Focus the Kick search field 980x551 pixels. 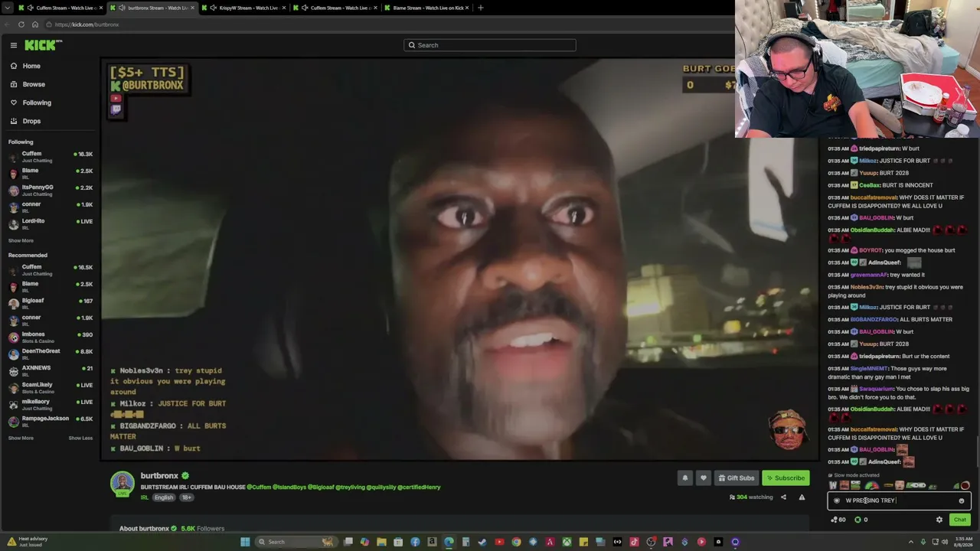490,45
